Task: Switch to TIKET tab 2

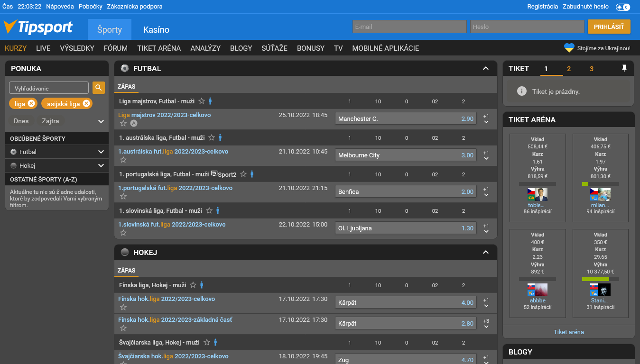Action: [x=568, y=68]
